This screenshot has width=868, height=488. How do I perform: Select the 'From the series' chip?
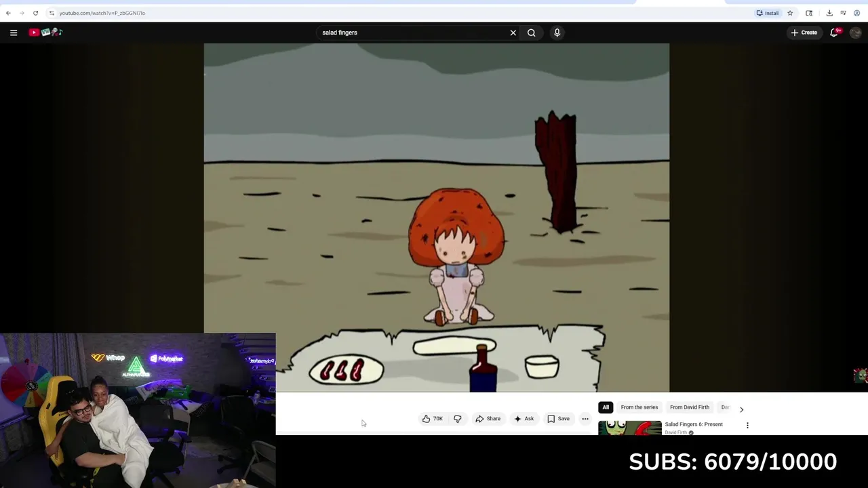pyautogui.click(x=639, y=407)
